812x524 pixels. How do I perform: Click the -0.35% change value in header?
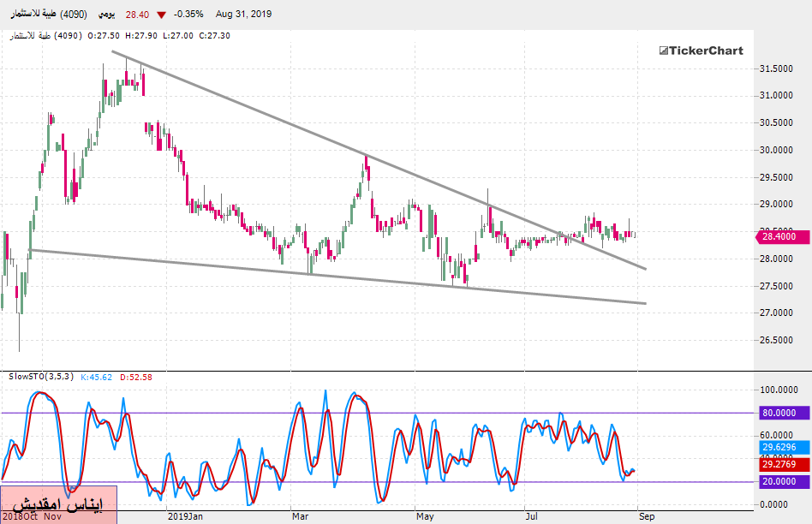click(188, 15)
